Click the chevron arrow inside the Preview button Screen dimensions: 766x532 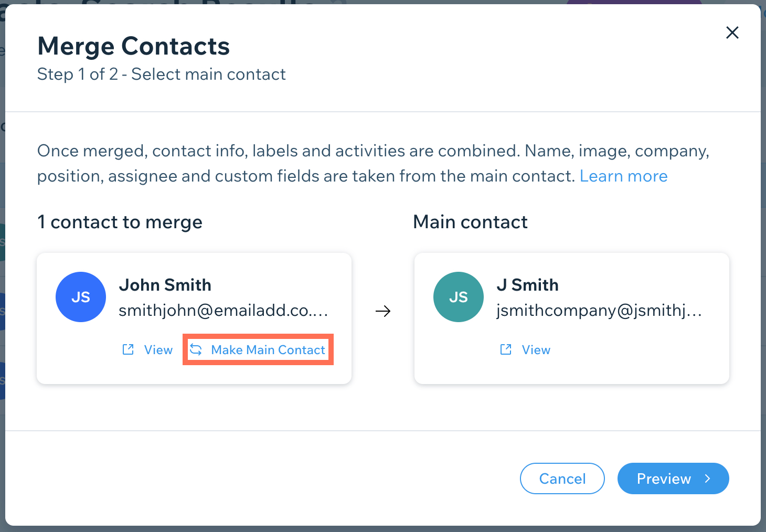coord(707,478)
